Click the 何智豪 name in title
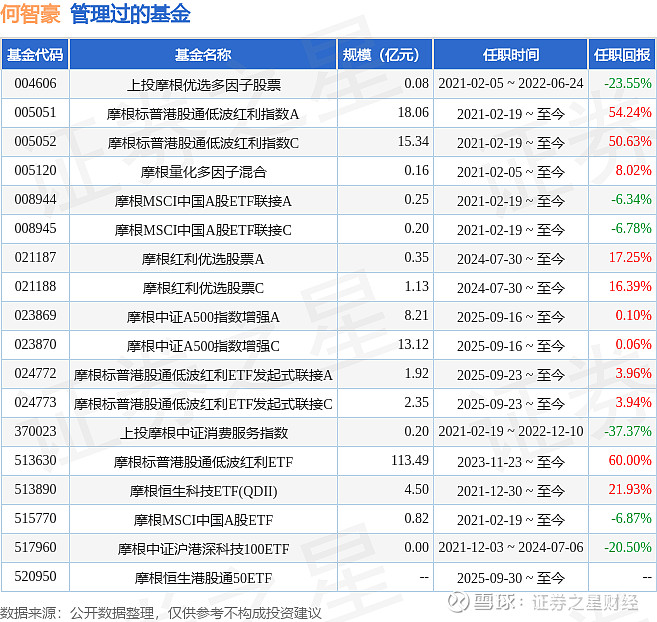 tap(31, 14)
